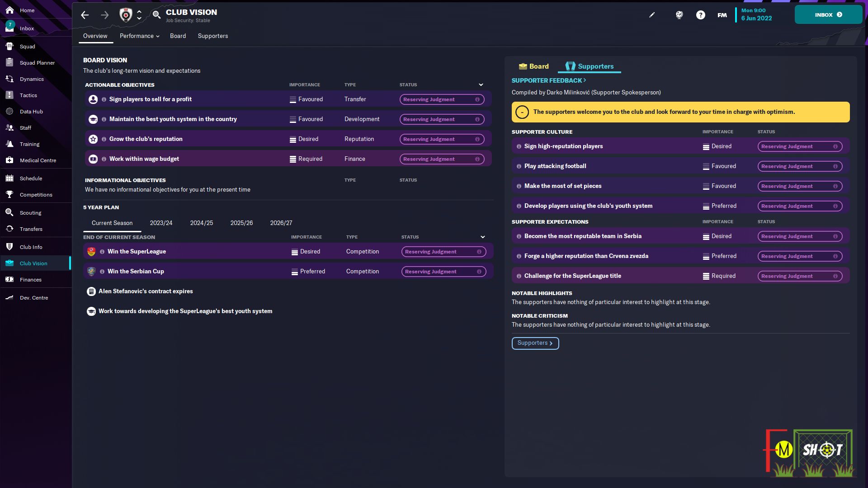This screenshot has height=488, width=868.
Task: Select the 2024/25 plan tab
Action: (x=202, y=223)
